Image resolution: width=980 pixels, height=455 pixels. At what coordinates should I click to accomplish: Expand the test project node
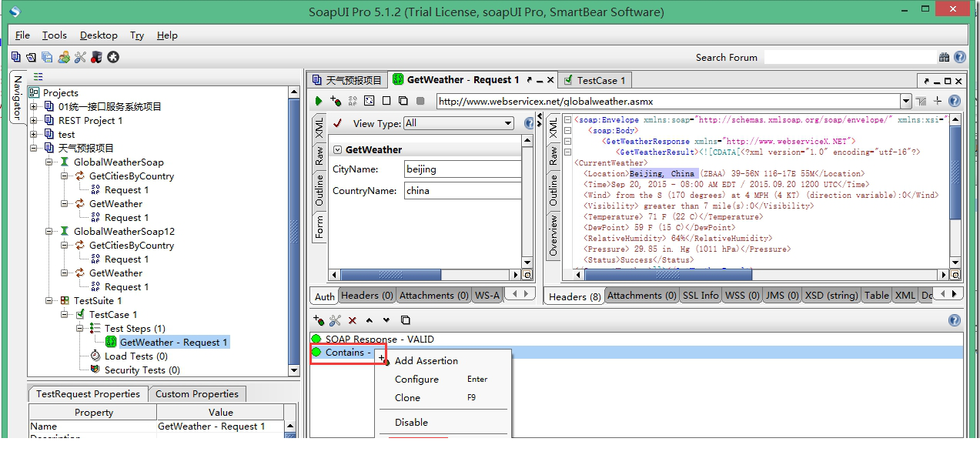pyautogui.click(x=34, y=135)
